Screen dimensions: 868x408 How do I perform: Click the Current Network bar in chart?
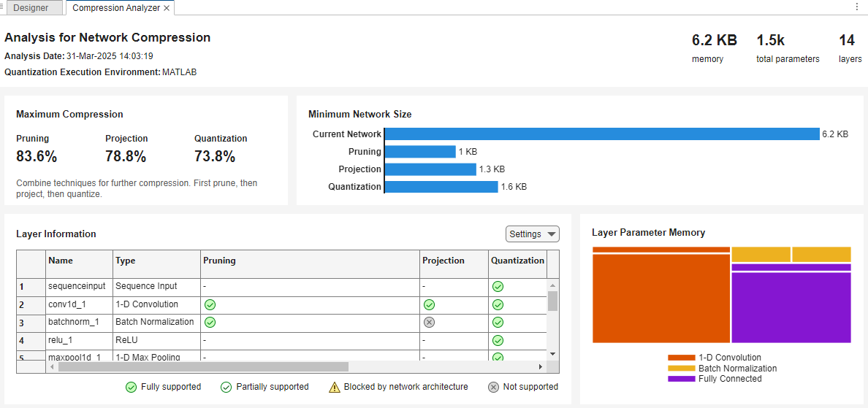(x=601, y=134)
